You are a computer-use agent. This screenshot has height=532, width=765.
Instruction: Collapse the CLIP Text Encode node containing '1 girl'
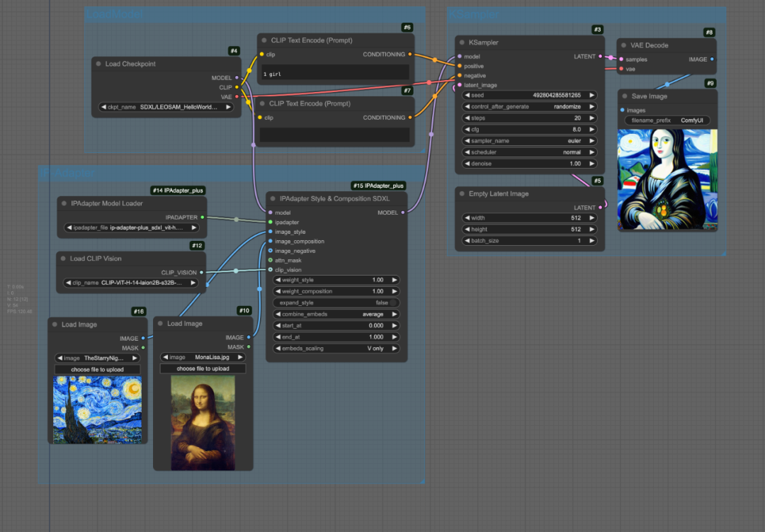coord(264,40)
